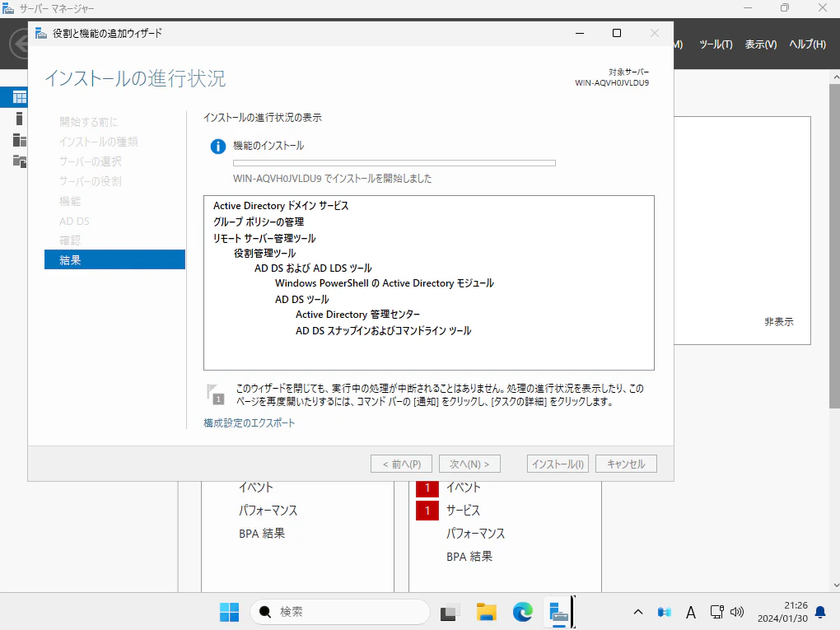Screen dimensions: 840x630
Task: Click the AD DS および AD LDS ツール entry
Action: pyautogui.click(x=313, y=268)
